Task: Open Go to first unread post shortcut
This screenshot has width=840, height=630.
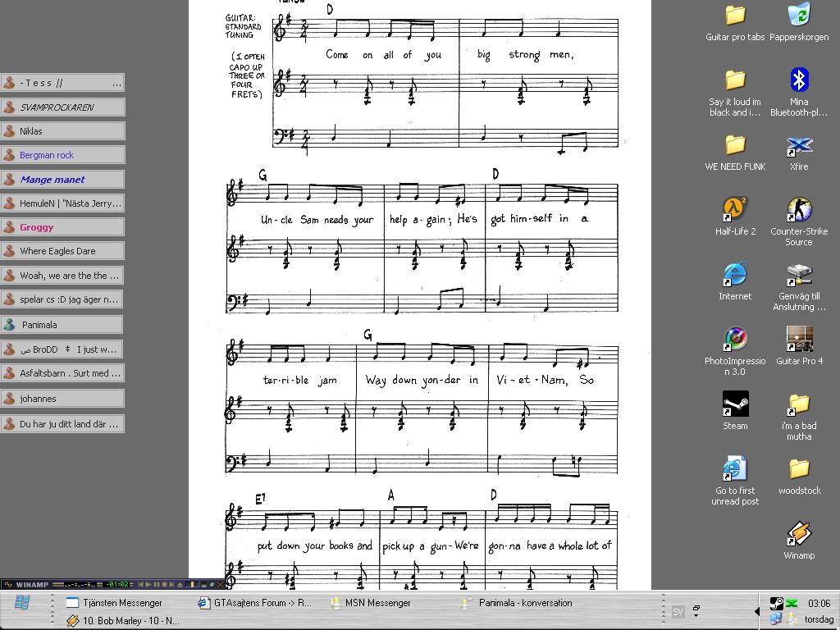Action: [735, 481]
